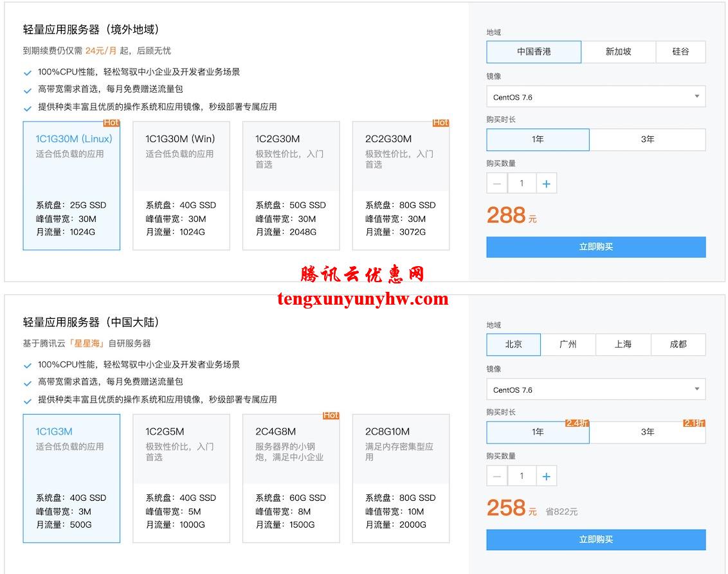Click 月流量：3072G on the 2C2G30M card

pyautogui.click(x=396, y=232)
